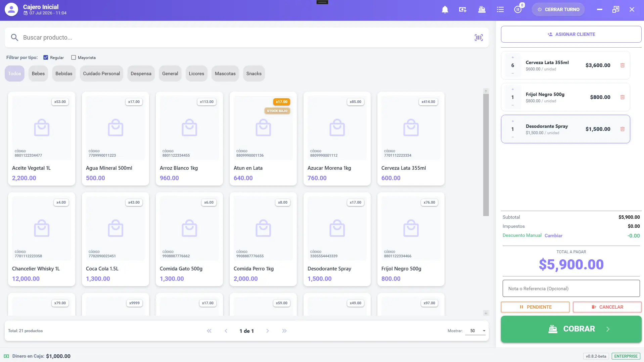
Task: Click CANCELAR sale button
Action: pyautogui.click(x=607, y=307)
